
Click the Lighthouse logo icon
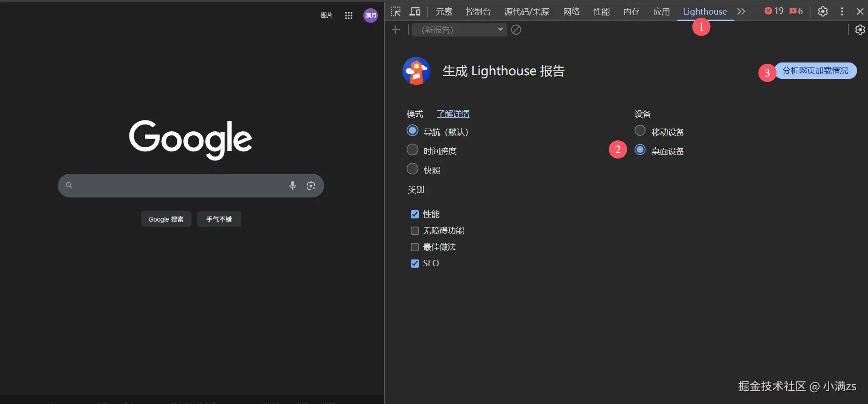417,71
